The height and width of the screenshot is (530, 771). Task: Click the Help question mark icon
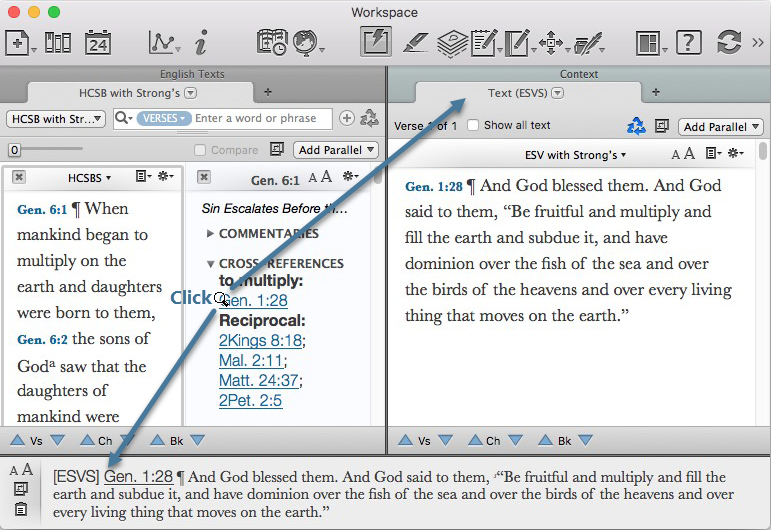[x=687, y=43]
